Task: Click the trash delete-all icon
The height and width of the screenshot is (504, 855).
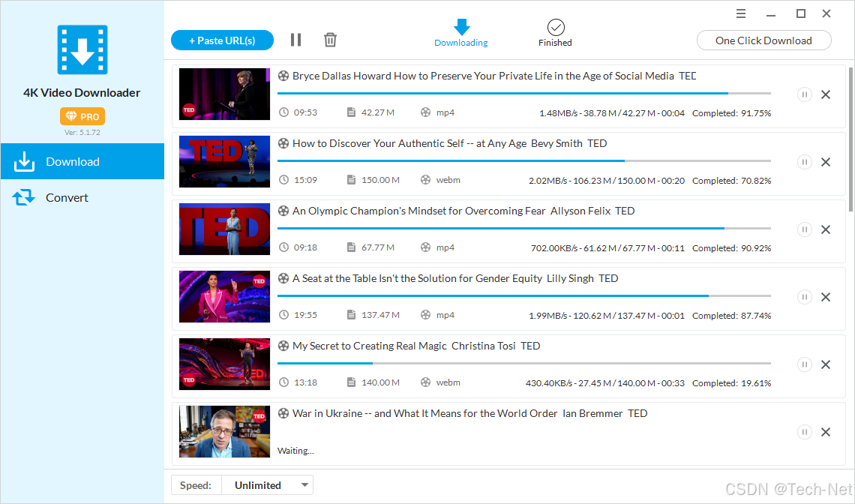Action: 330,40
